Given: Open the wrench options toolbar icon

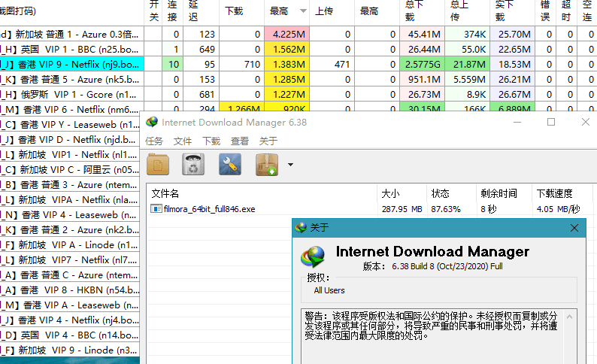Looking at the screenshot, I should [230, 165].
